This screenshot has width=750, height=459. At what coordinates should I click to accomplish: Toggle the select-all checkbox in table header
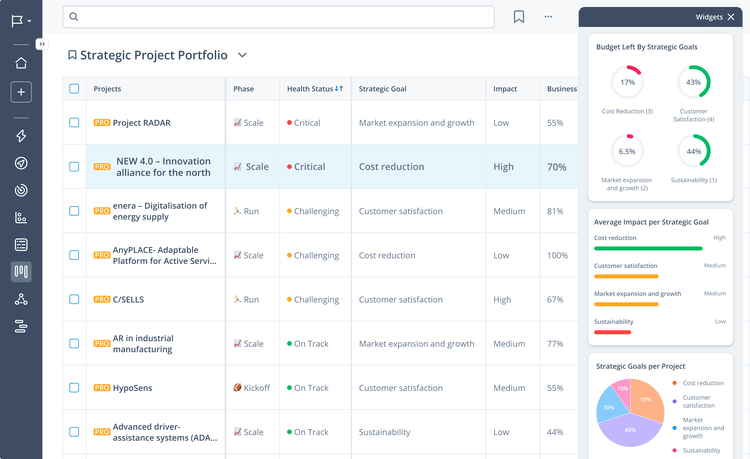74,89
